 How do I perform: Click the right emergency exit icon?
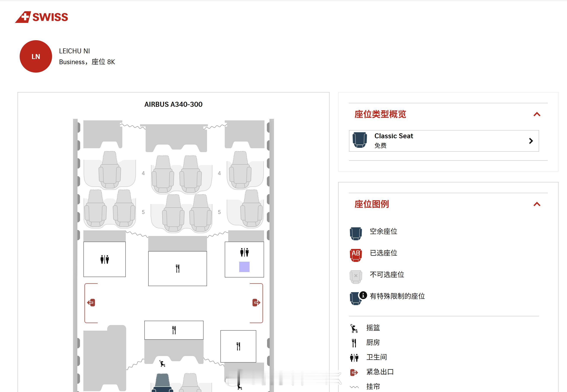pos(256,303)
